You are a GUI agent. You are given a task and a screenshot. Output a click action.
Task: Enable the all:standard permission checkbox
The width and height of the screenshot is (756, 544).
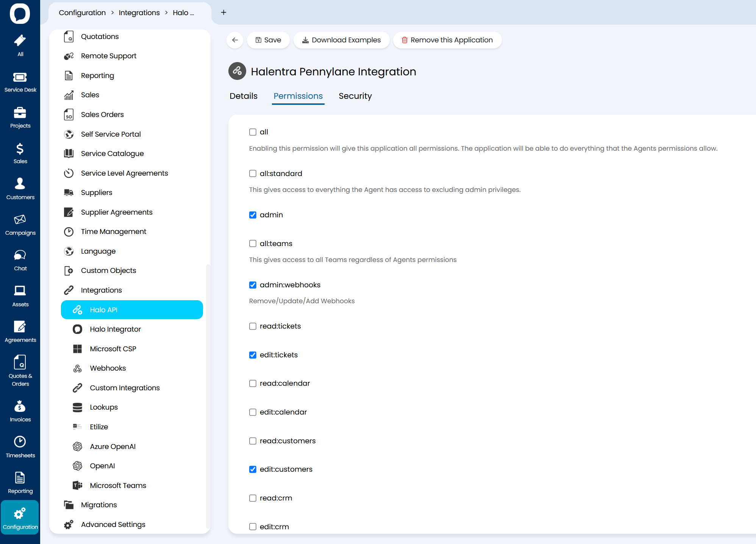[253, 173]
